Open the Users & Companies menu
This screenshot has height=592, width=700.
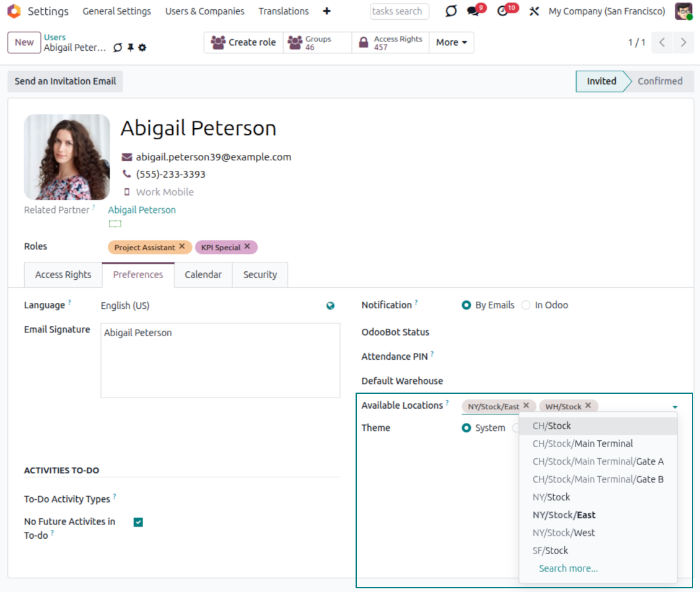pyautogui.click(x=204, y=11)
